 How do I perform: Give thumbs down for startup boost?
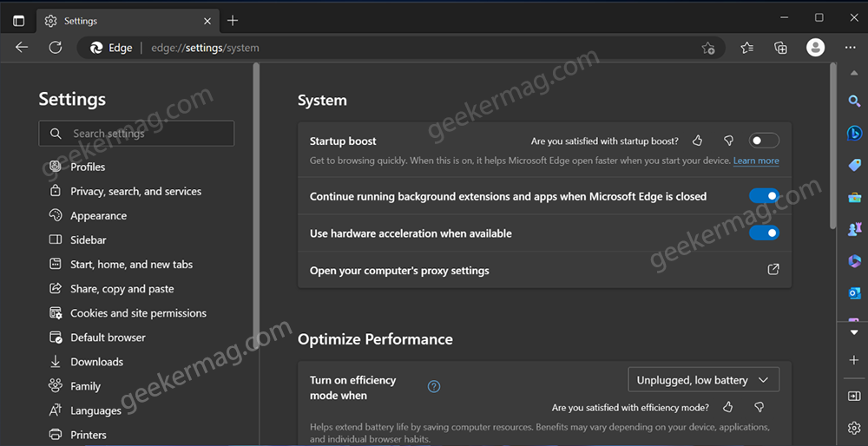[728, 141]
